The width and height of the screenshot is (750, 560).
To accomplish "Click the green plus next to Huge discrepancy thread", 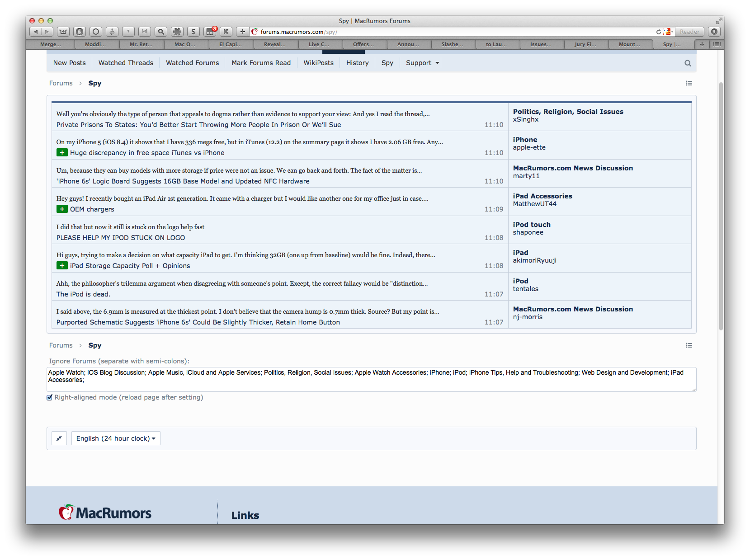I will pos(62,153).
